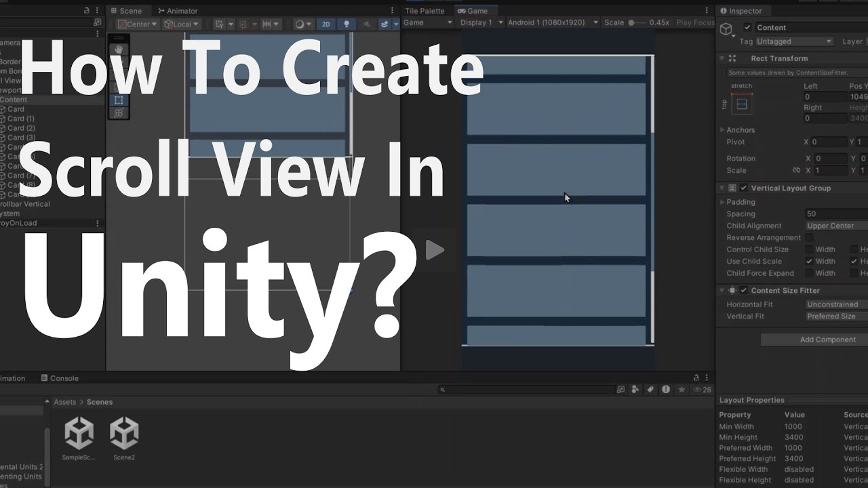Expand the Padding foldout
This screenshot has width=868, height=488.
722,202
